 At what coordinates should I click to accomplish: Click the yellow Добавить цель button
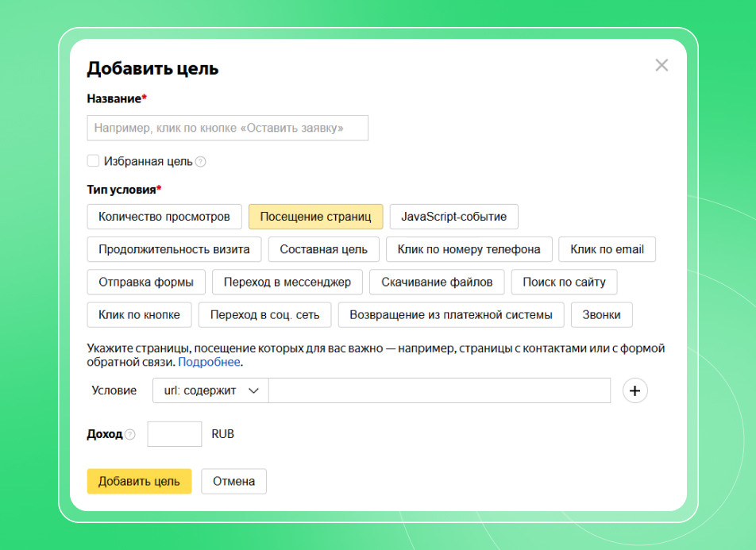pos(139,481)
